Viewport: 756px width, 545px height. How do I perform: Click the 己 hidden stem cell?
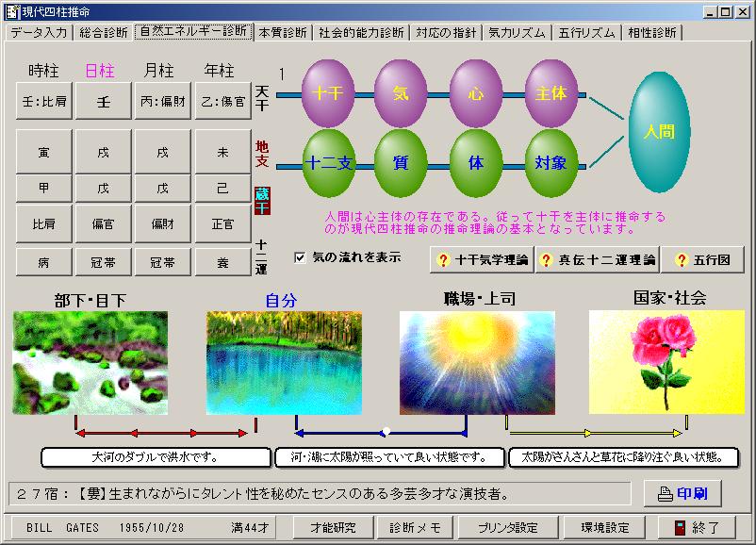(x=222, y=188)
